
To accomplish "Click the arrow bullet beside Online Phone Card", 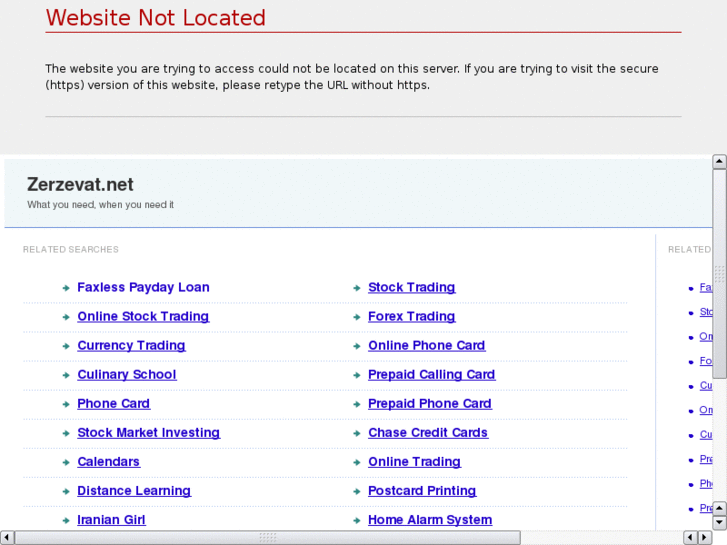I will pyautogui.click(x=357, y=346).
